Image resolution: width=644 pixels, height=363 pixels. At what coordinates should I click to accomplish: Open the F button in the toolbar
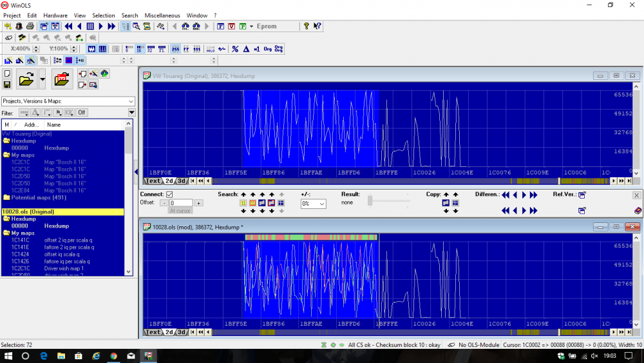click(x=220, y=26)
